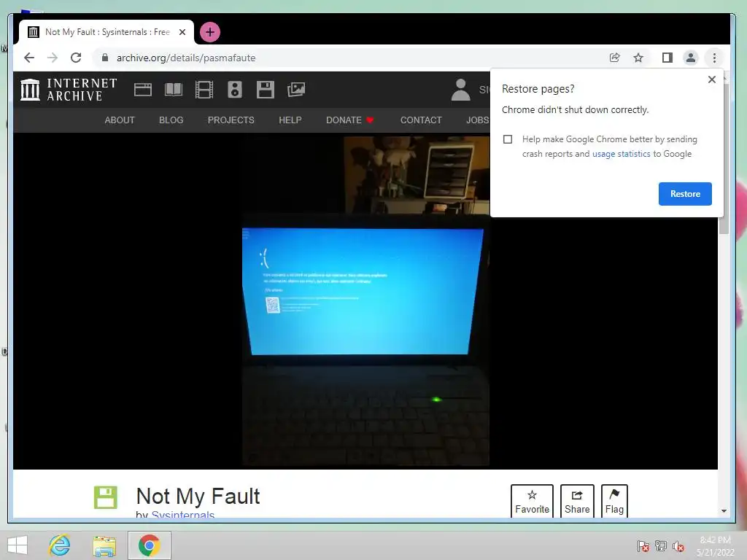Open the Software floppy disk icon

point(266,90)
